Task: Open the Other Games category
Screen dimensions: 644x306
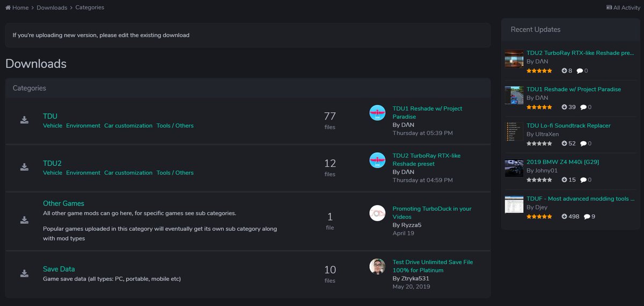Action: pos(63,203)
